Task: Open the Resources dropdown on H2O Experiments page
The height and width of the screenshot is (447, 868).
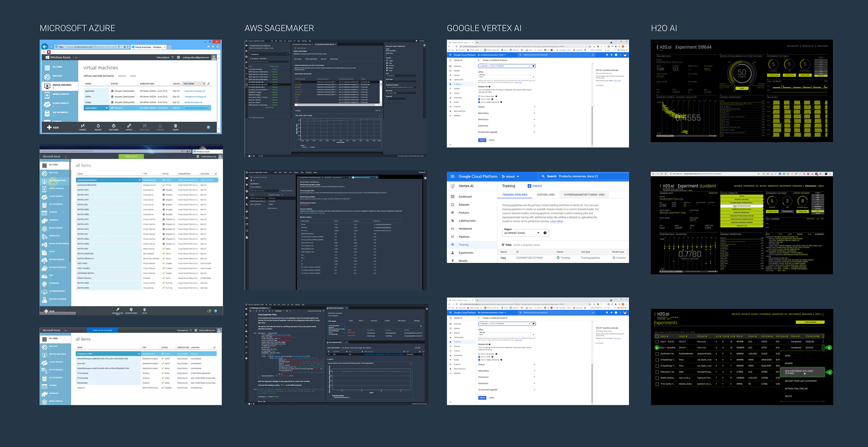Action: coord(807,314)
